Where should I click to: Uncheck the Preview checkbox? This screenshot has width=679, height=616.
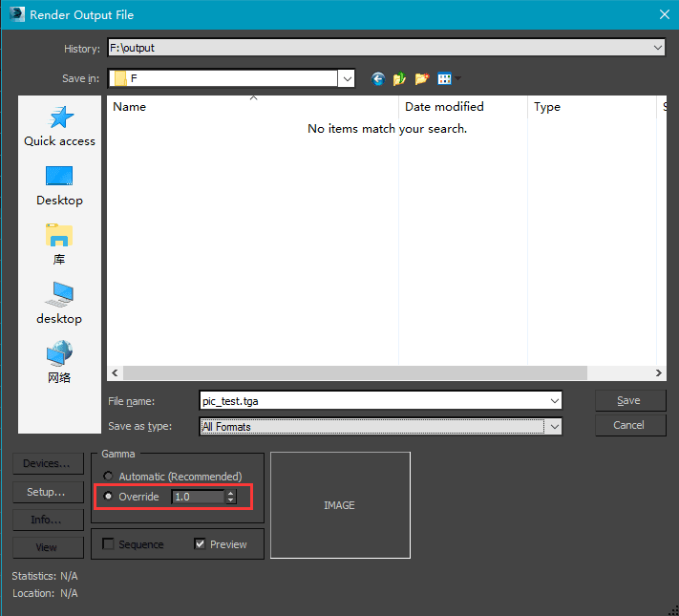click(x=200, y=544)
